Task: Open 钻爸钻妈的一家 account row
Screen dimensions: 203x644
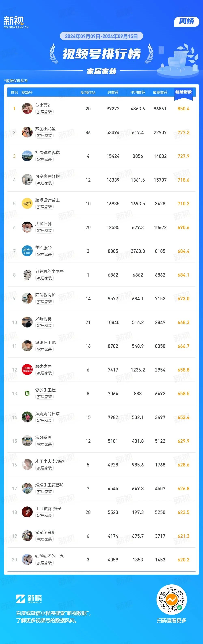Action: pos(101,560)
